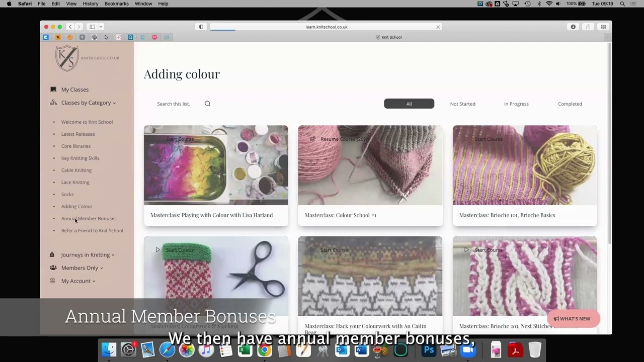Select the All filter pill
644x362 pixels.
(x=409, y=104)
